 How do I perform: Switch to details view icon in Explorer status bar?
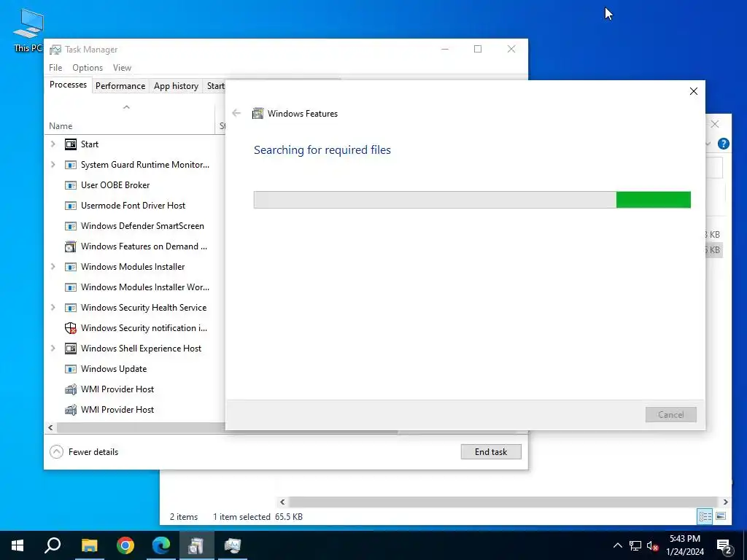705,516
